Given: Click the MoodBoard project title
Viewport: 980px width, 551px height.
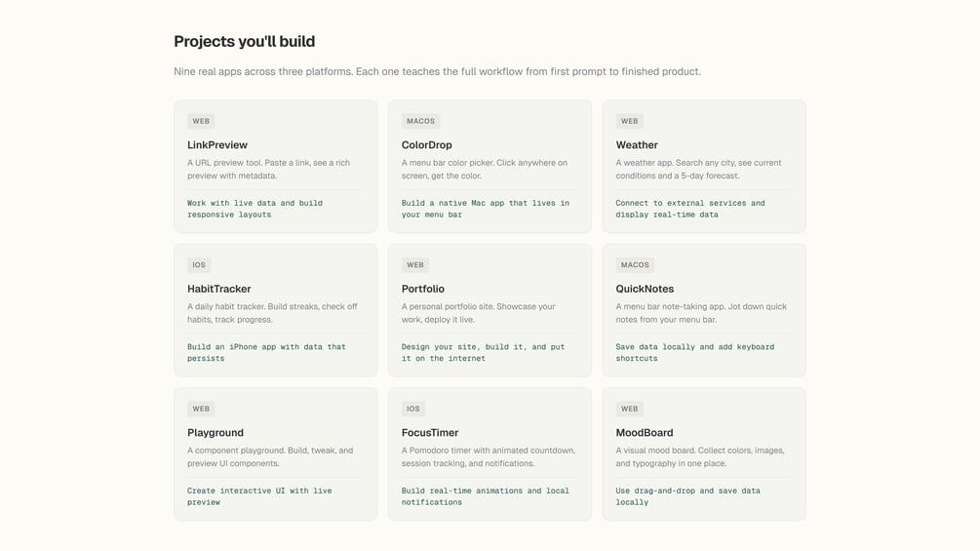Looking at the screenshot, I should click(x=645, y=433).
